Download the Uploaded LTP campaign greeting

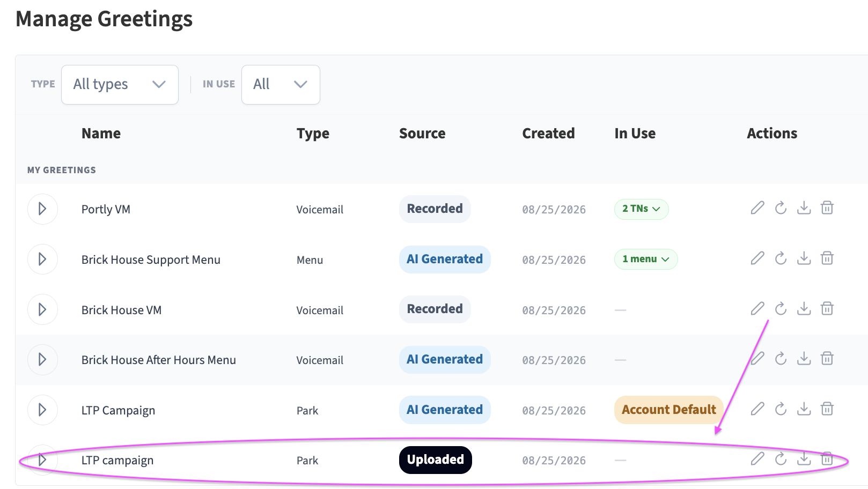[x=804, y=458]
